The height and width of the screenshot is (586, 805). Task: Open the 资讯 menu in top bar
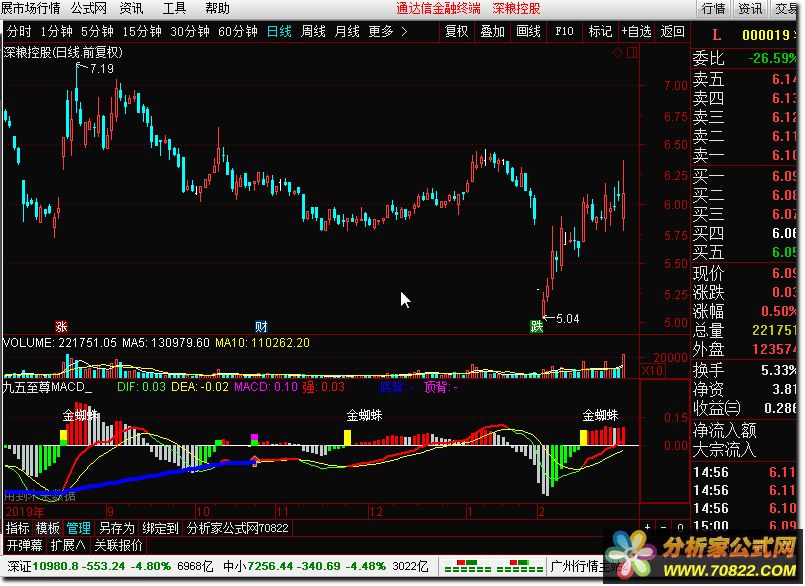pos(131,8)
